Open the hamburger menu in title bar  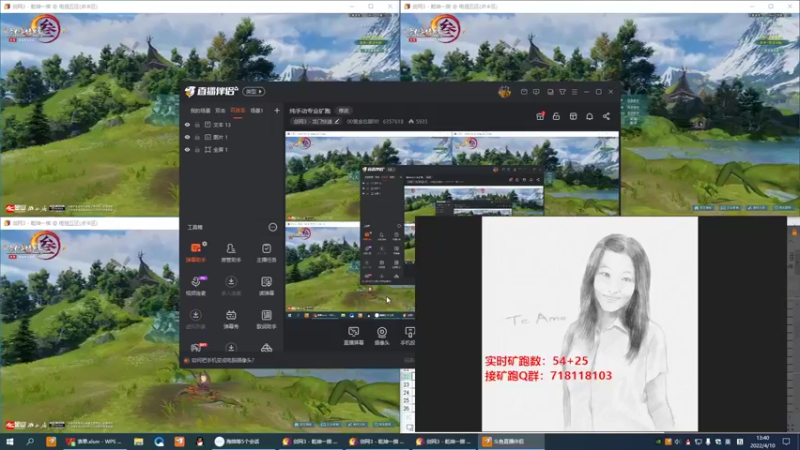(574, 92)
